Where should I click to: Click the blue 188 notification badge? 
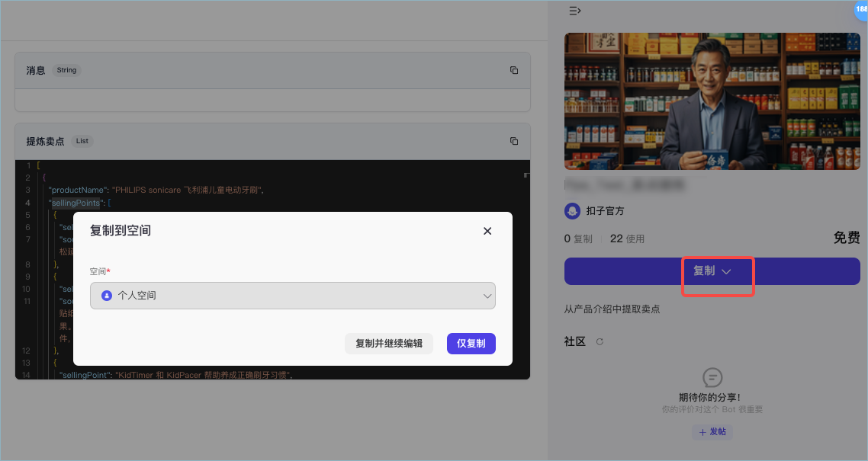(861, 9)
